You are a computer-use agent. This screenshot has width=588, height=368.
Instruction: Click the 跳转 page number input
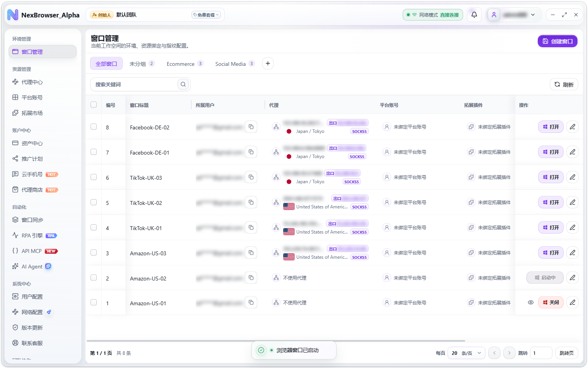[541, 353]
